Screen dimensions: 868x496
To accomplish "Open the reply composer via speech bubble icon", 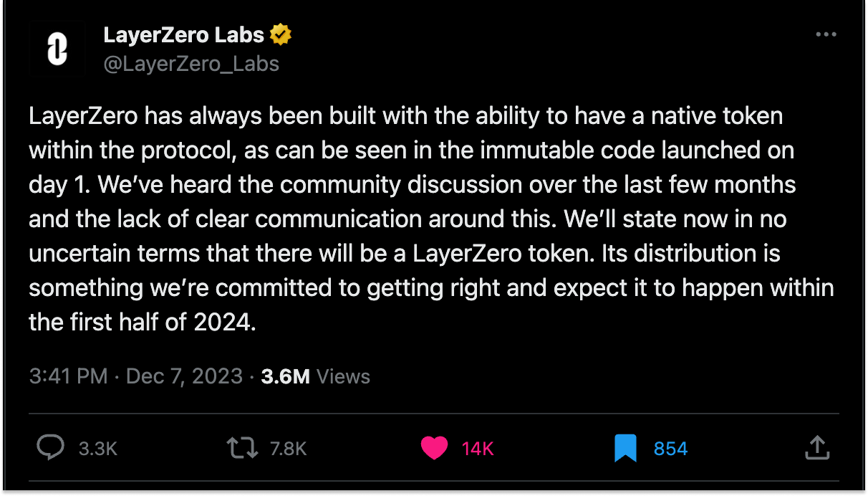I will (50, 447).
